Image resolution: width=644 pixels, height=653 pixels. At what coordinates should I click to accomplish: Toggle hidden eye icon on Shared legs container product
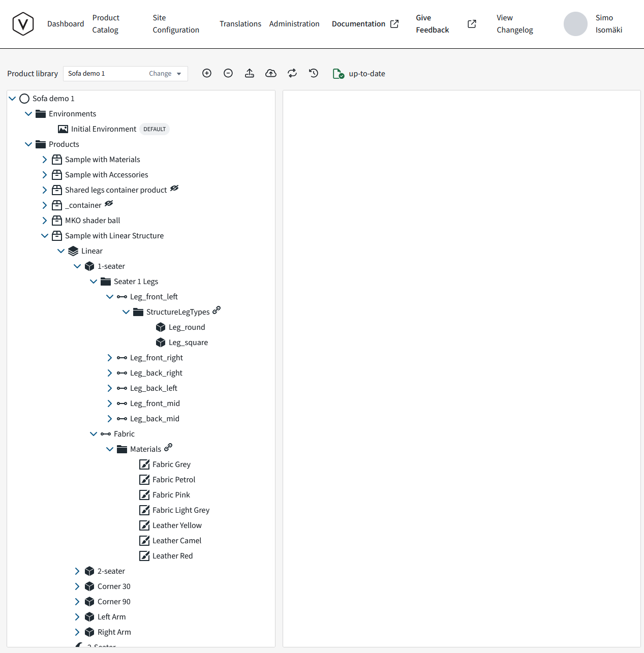point(174,188)
